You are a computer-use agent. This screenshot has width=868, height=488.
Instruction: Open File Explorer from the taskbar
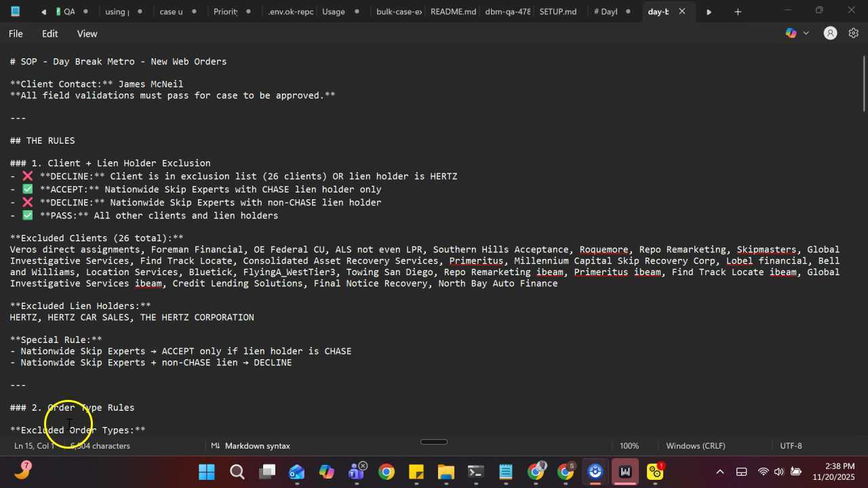click(x=446, y=472)
